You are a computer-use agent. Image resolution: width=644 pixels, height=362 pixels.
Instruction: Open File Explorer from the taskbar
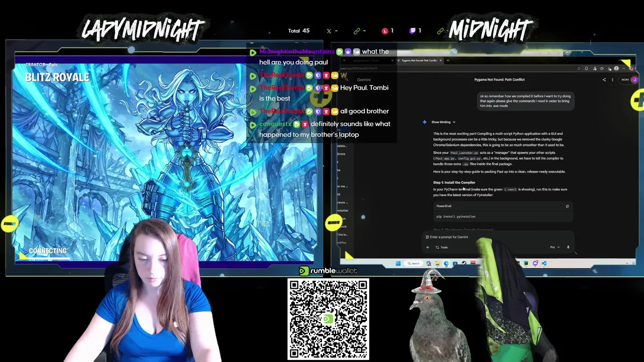click(x=438, y=263)
